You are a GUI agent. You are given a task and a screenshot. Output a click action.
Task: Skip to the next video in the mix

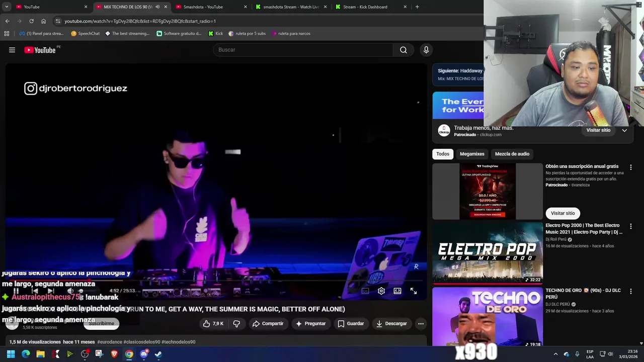51,291
